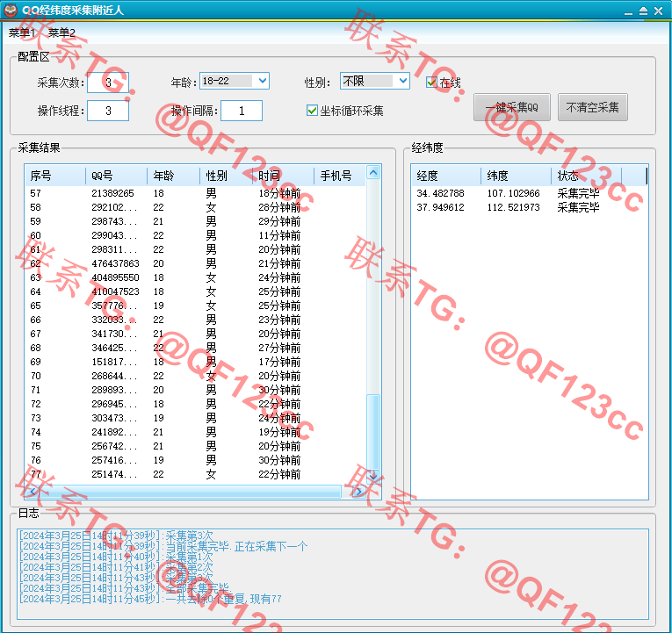672x633 pixels.
Task: Sort by 时间 column header
Action: pos(283,176)
